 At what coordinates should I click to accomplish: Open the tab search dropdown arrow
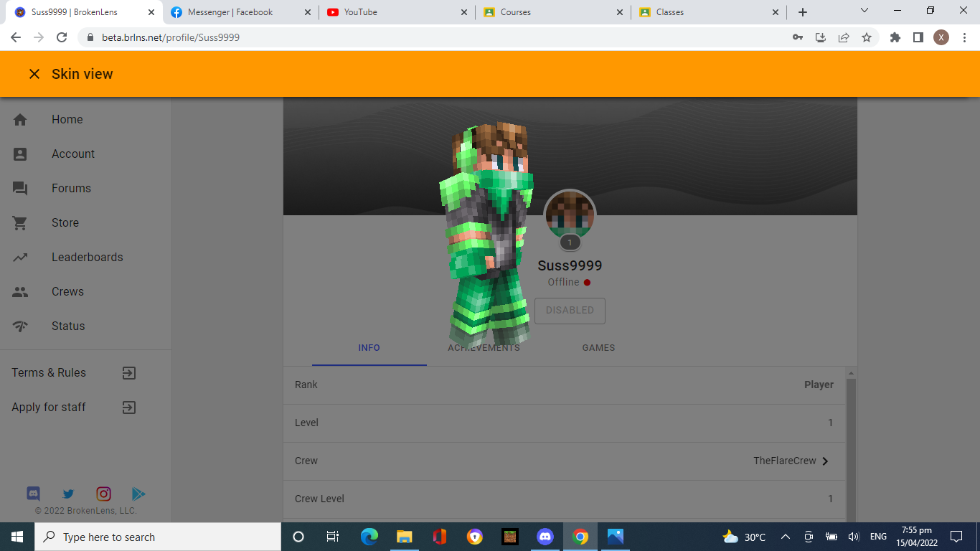point(864,11)
